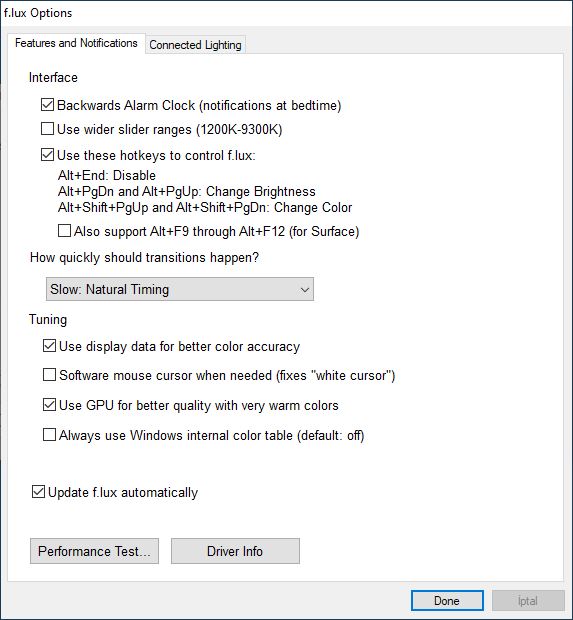Image resolution: width=573 pixels, height=620 pixels.
Task: Toggle Use GPU for better quality option
Action: click(49, 405)
